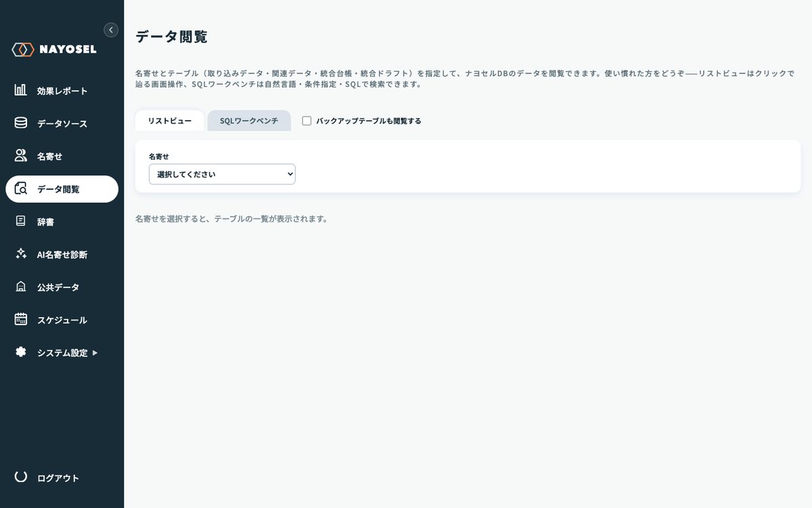Screen dimensions: 812x508
Task: Open スケジュール in the sidebar
Action: [x=62, y=320]
